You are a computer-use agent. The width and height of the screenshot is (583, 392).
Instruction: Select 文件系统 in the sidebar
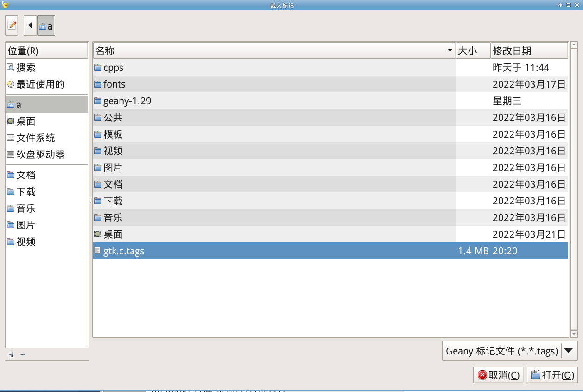pyautogui.click(x=36, y=138)
